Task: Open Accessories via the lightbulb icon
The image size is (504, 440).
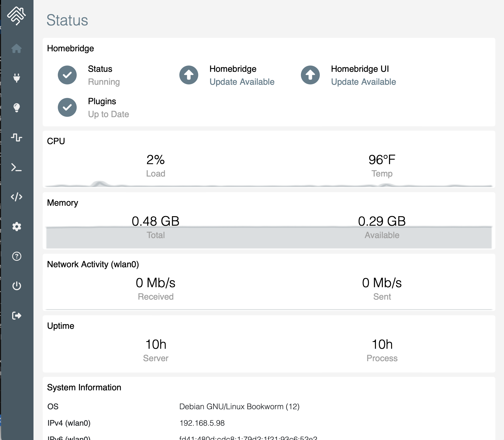Action: coord(16,108)
